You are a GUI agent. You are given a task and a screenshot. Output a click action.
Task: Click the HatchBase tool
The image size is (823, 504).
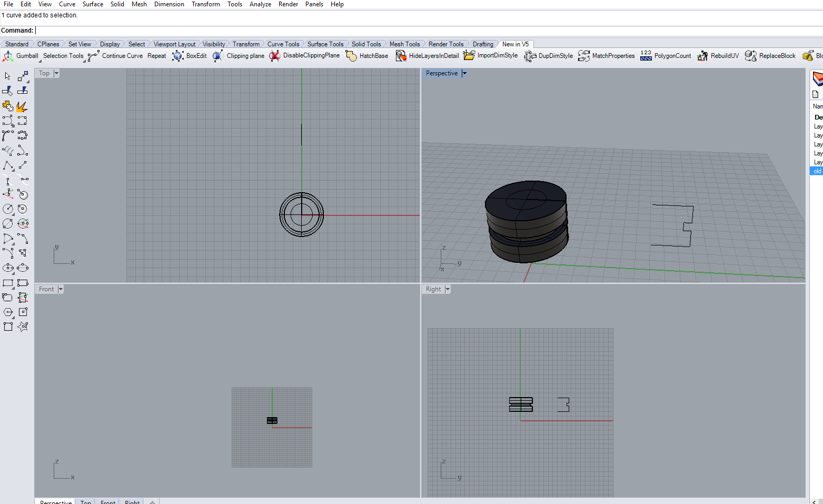click(x=366, y=56)
